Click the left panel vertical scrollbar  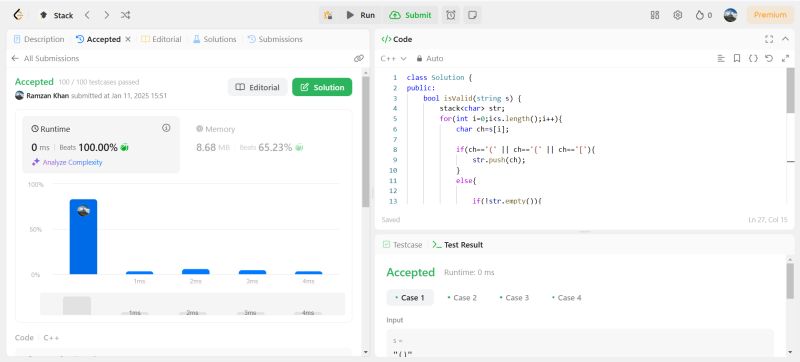[x=365, y=143]
